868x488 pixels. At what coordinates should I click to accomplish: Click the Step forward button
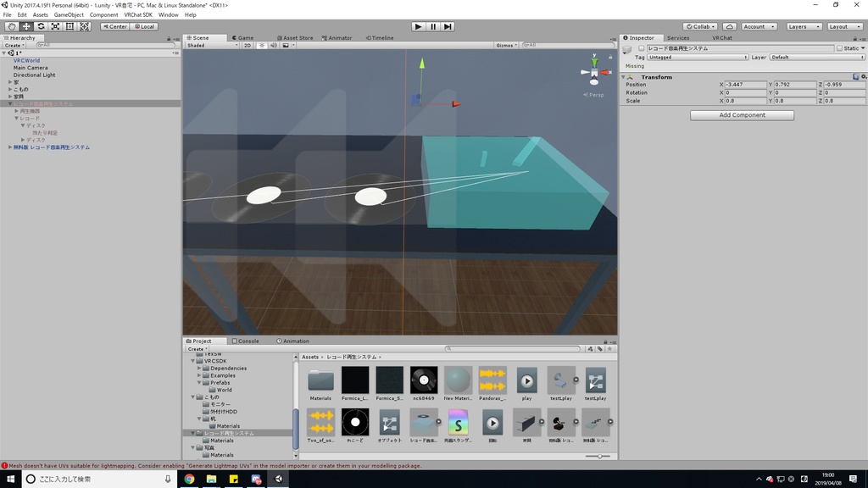click(448, 26)
